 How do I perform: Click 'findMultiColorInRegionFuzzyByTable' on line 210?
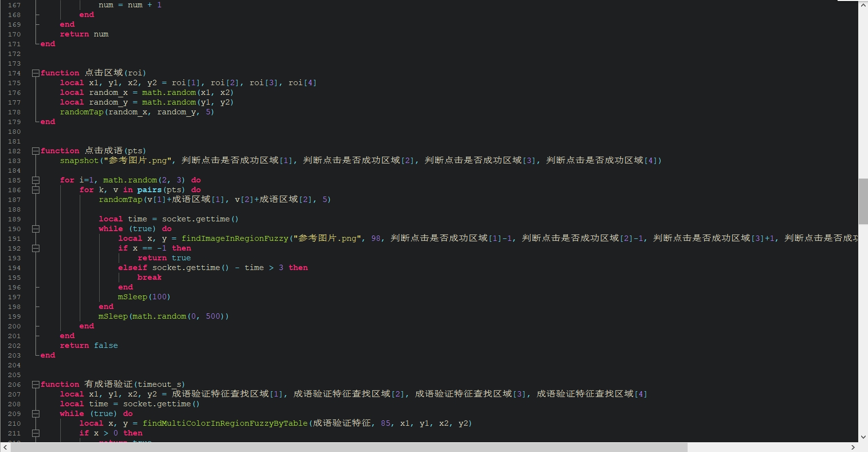(225, 423)
